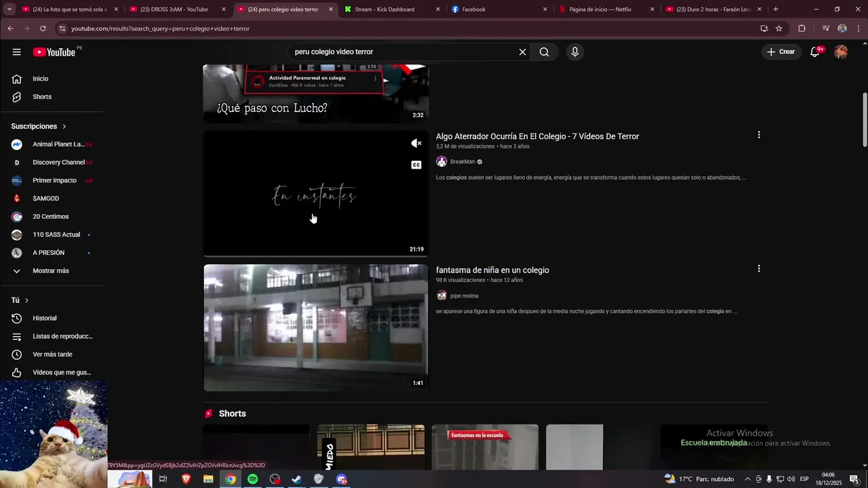
Task: Click the browser address bar URL
Action: (x=160, y=28)
